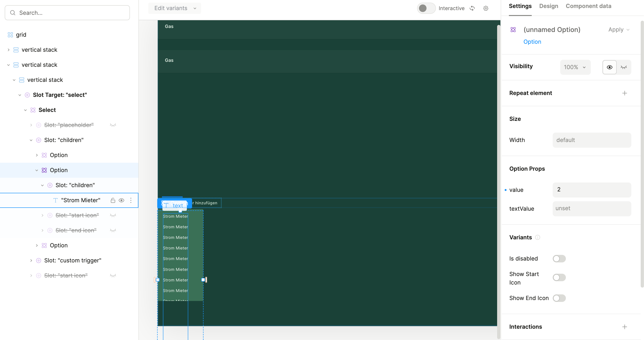Switch to the Design tab
The height and width of the screenshot is (340, 644).
[548, 6]
